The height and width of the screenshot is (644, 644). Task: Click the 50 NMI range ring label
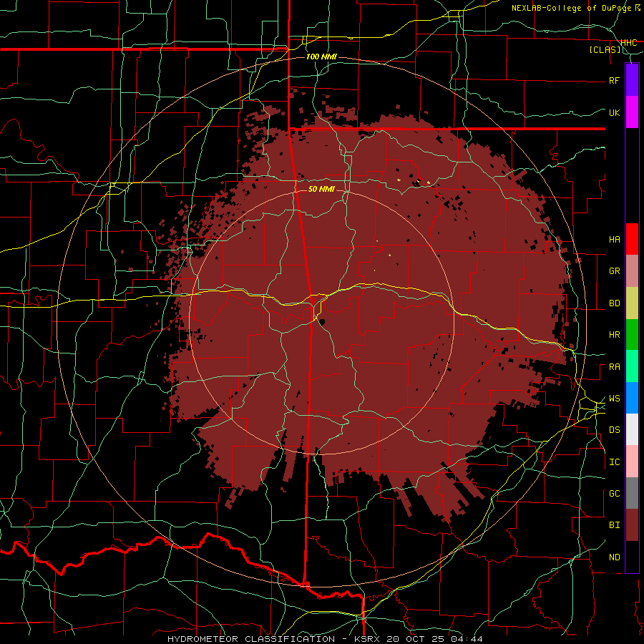coord(321,189)
